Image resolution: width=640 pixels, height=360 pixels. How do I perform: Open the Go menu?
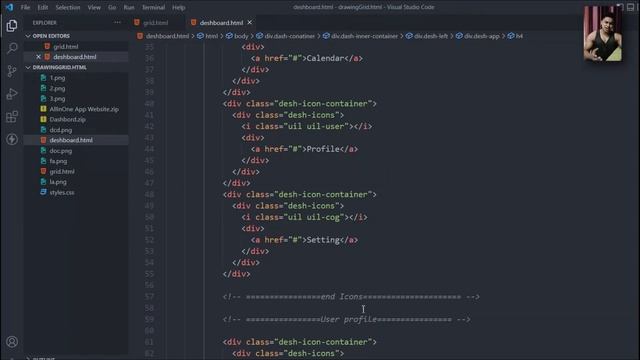[x=112, y=7]
